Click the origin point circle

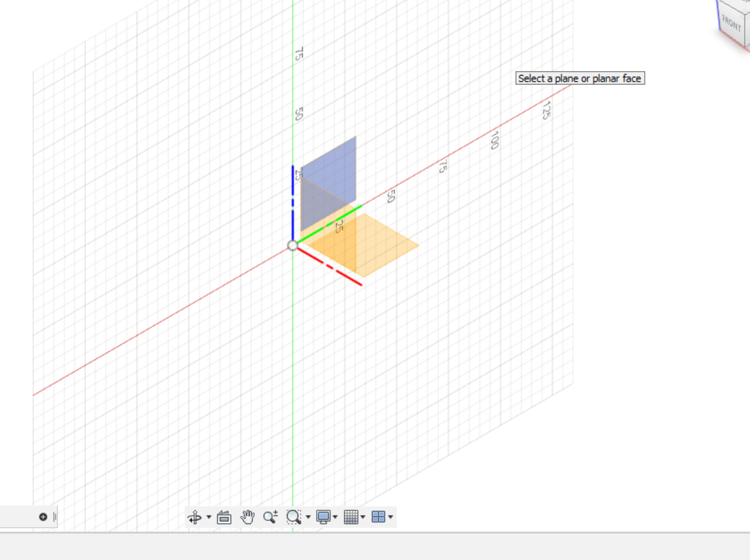coord(292,245)
